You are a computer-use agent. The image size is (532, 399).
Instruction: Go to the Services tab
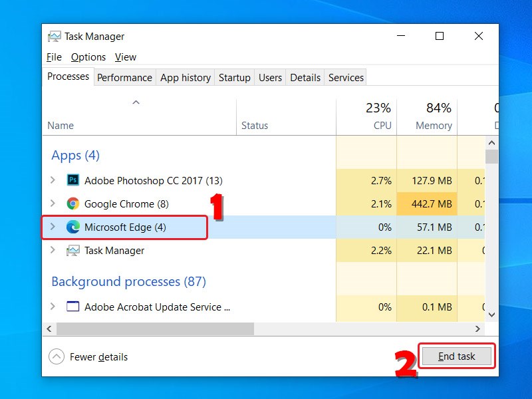point(346,77)
